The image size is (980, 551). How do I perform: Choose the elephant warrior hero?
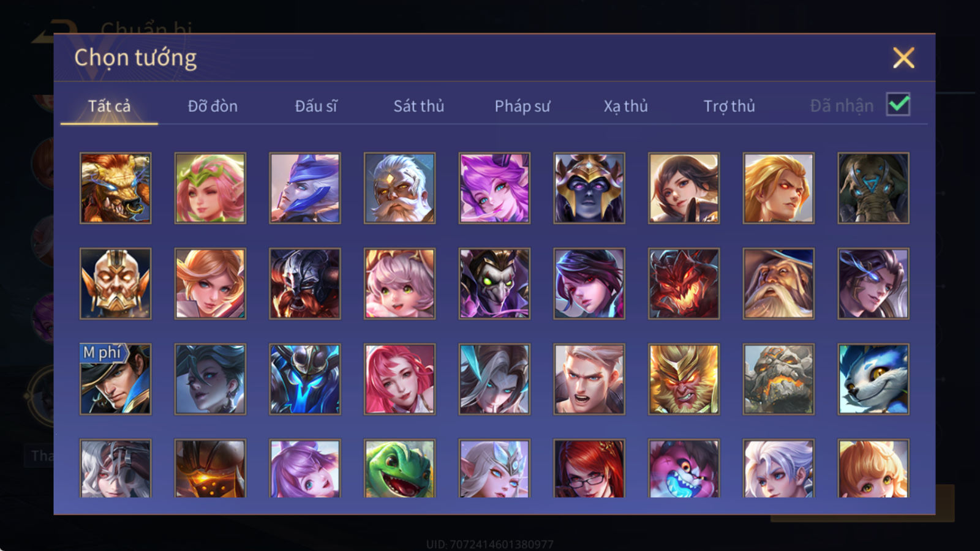point(873,188)
